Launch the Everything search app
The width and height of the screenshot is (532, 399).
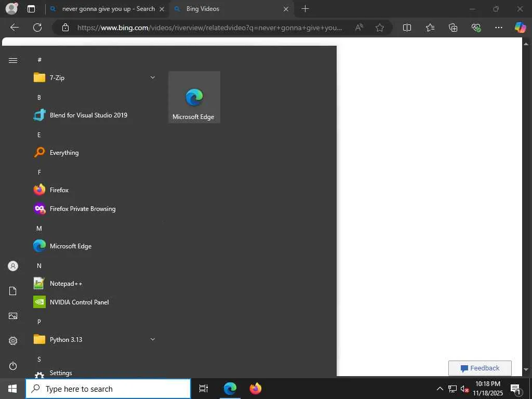tap(95, 153)
